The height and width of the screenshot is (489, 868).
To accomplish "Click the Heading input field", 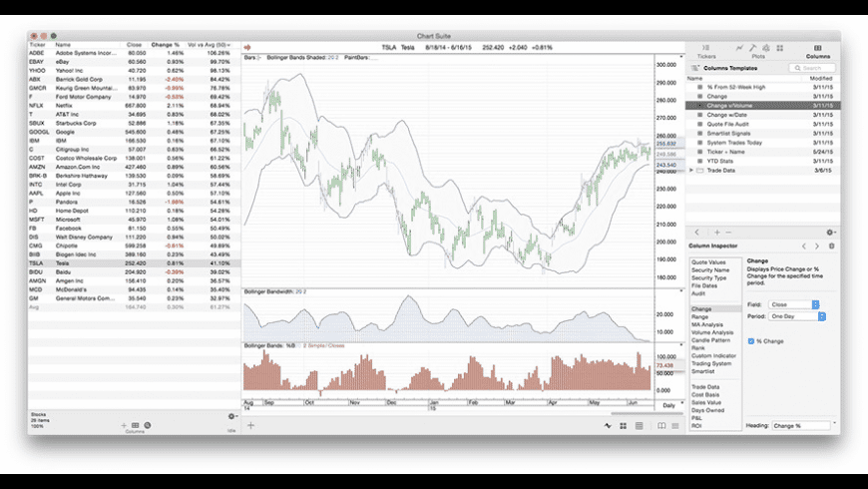I will [801, 426].
